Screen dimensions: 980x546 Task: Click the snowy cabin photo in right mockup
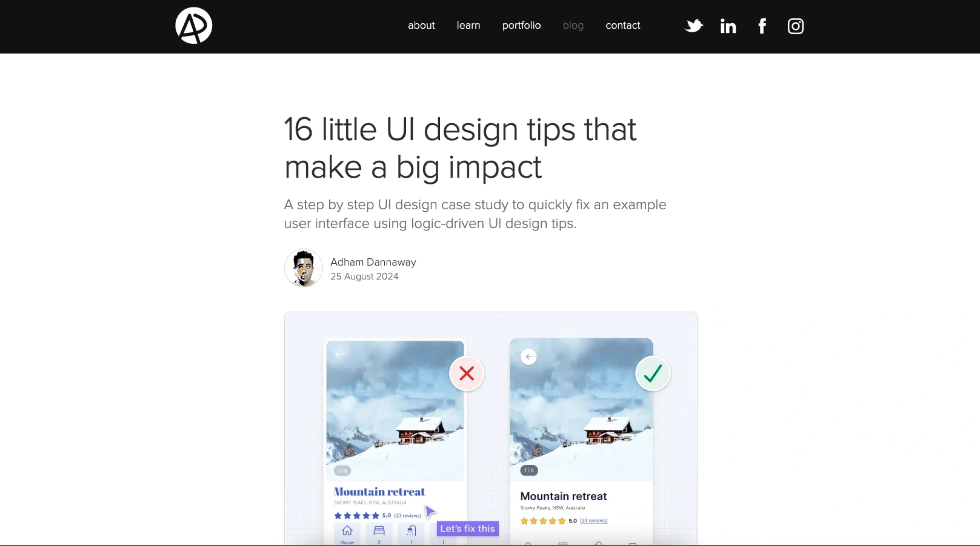[x=581, y=409]
